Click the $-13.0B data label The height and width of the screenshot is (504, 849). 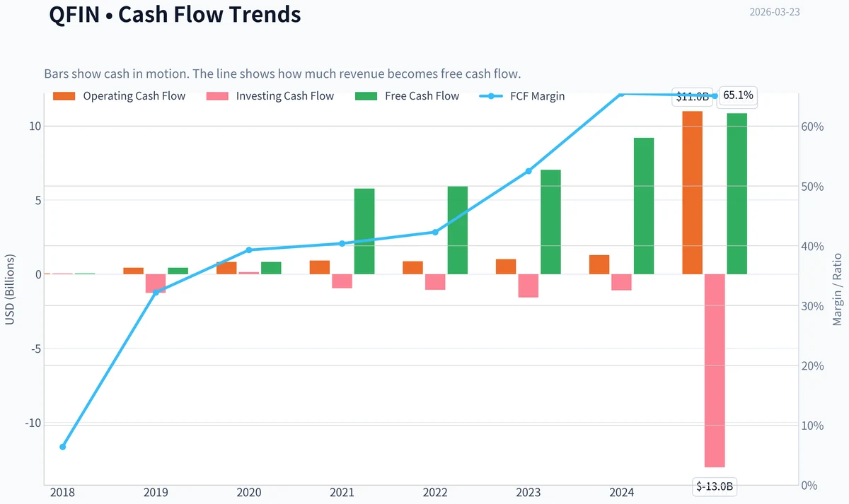click(x=715, y=486)
